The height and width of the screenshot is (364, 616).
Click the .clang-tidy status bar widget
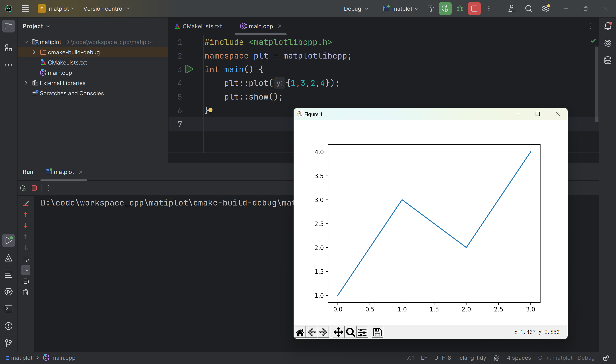[x=472, y=358]
